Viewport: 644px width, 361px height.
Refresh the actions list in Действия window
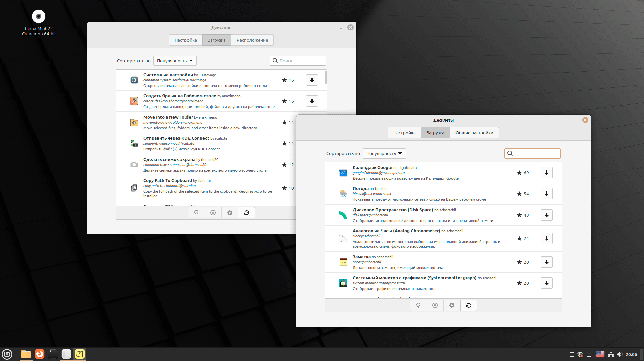(247, 213)
